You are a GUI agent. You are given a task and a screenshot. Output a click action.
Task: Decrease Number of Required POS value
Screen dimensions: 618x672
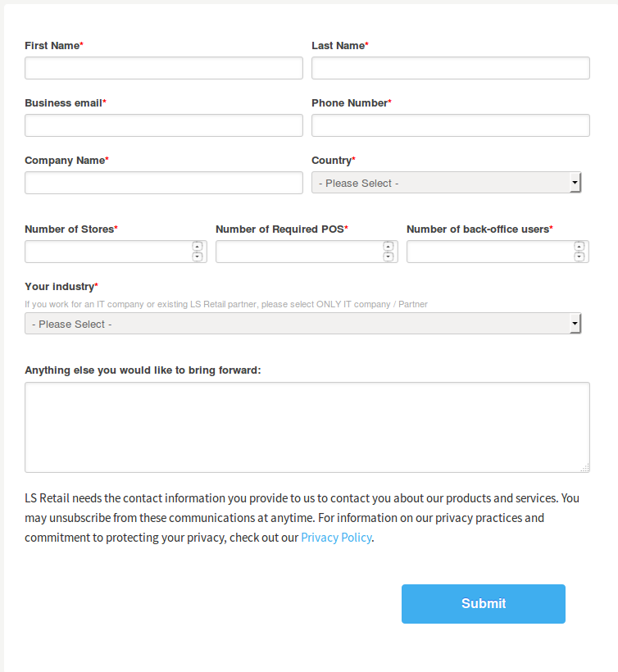pos(389,257)
